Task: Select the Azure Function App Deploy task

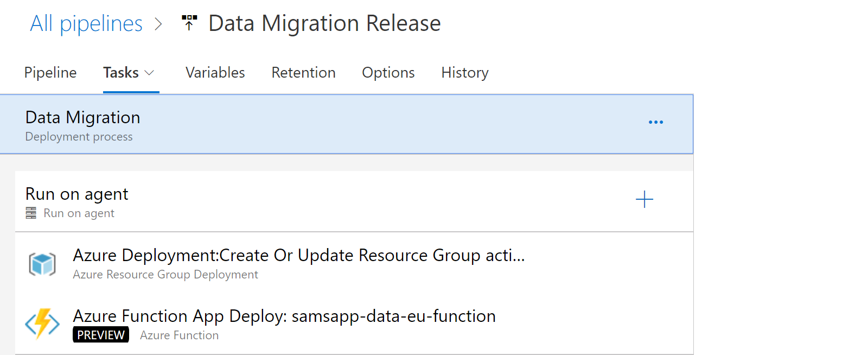Action: point(284,316)
